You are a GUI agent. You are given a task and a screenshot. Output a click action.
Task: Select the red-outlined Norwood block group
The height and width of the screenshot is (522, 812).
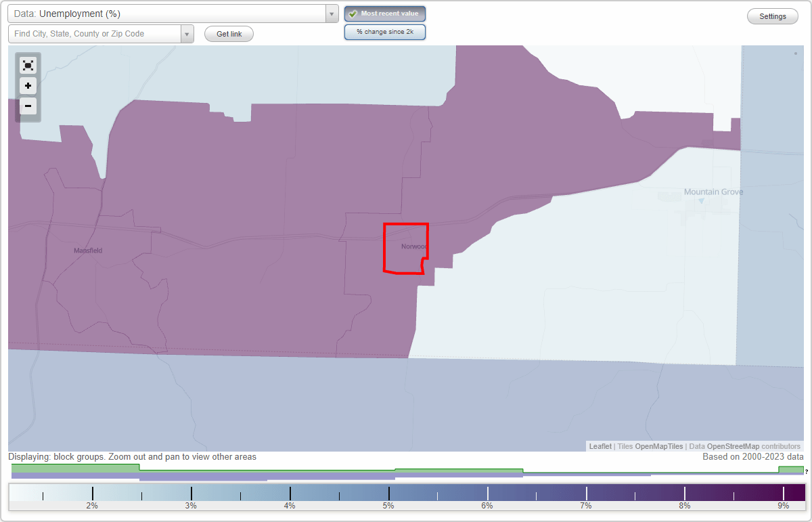point(404,246)
